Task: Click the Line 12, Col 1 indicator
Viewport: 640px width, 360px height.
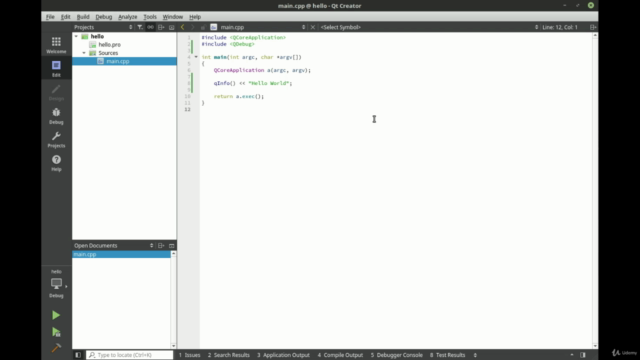Action: click(x=560, y=27)
